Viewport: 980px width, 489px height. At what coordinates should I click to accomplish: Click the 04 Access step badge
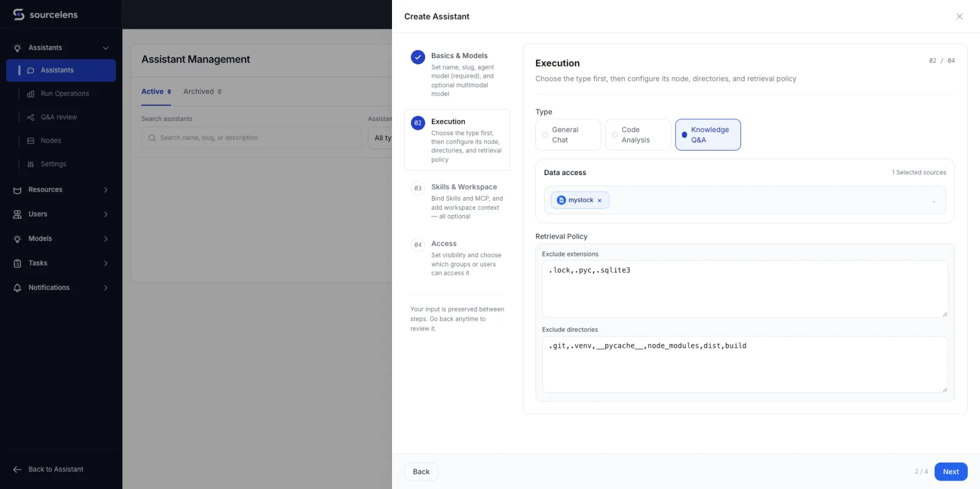click(x=418, y=245)
